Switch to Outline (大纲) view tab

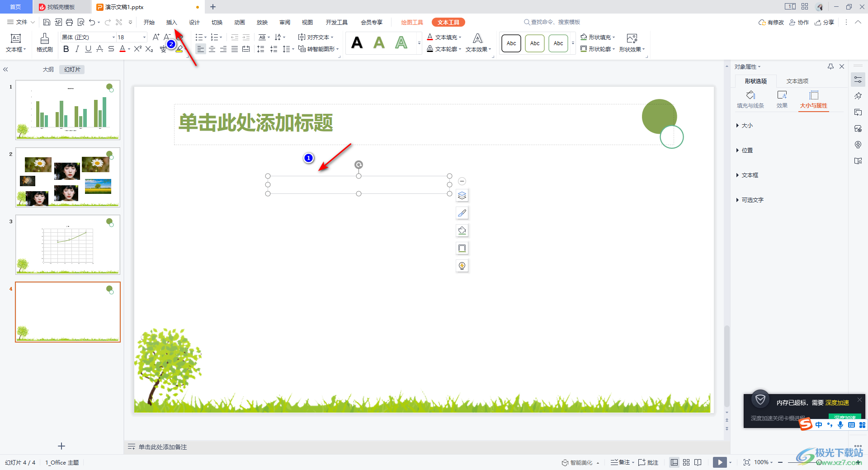[48, 70]
